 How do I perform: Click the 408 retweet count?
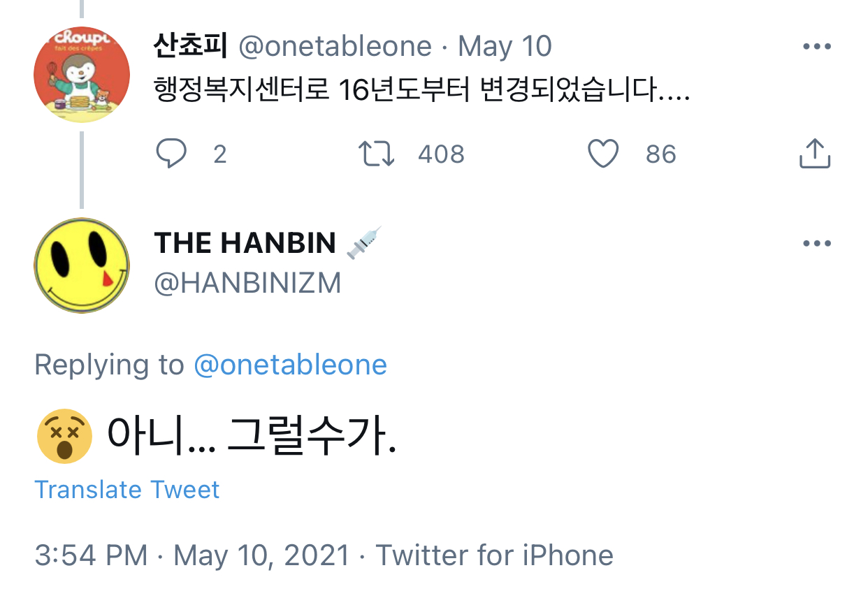pos(441,154)
